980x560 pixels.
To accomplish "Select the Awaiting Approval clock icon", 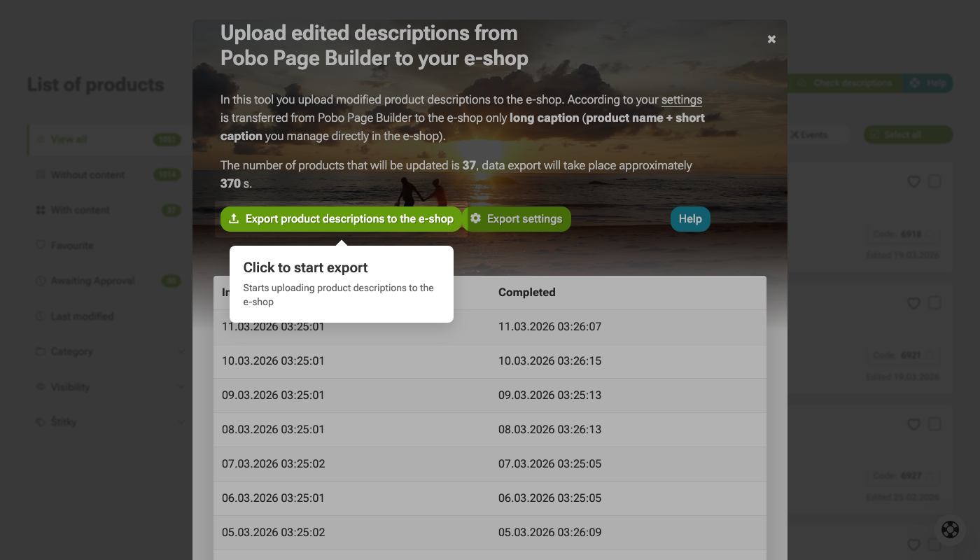I will pyautogui.click(x=42, y=281).
